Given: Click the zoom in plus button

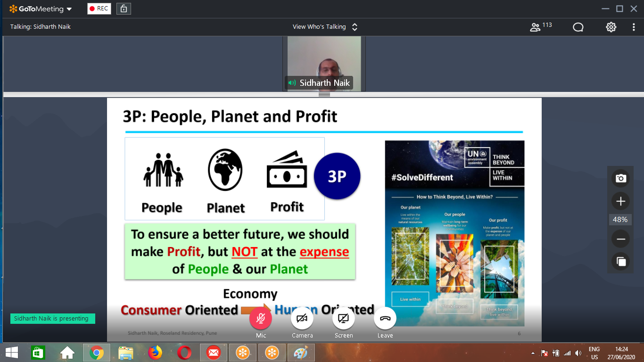Looking at the screenshot, I should pyautogui.click(x=620, y=201).
